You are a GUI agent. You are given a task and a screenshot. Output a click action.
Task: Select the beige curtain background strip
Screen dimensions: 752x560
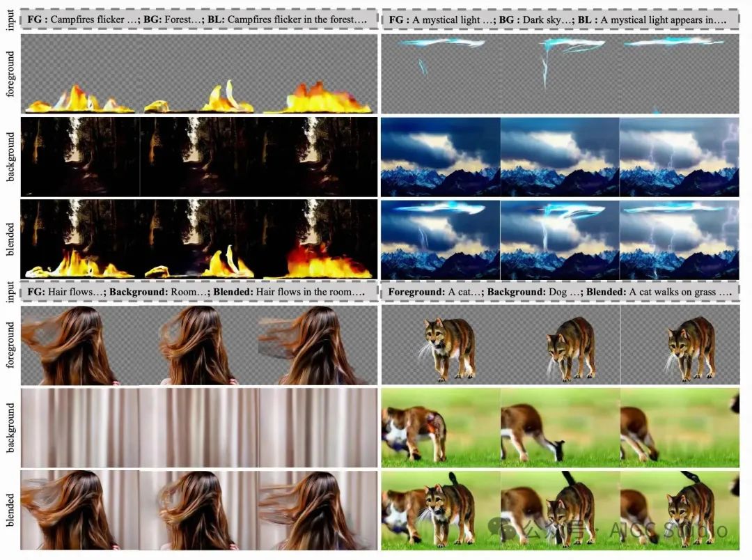[199, 428]
